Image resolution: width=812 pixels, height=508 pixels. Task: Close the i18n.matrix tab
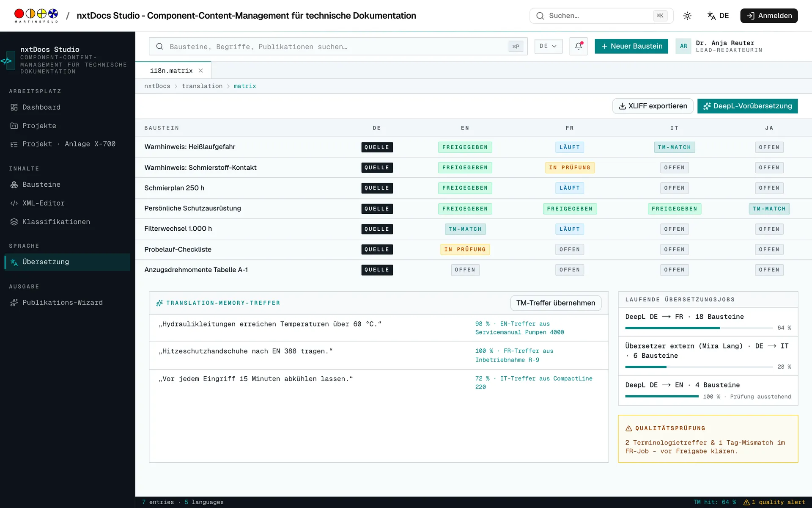click(201, 71)
